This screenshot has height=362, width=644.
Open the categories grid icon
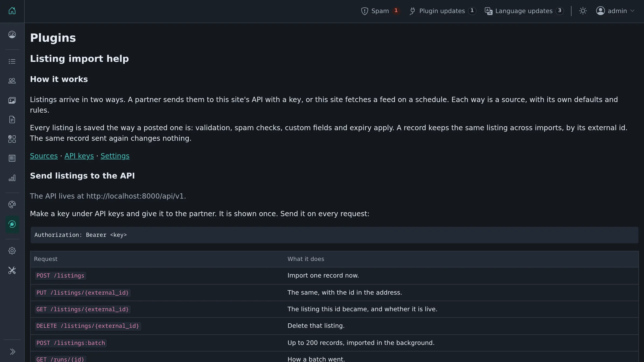click(12, 139)
